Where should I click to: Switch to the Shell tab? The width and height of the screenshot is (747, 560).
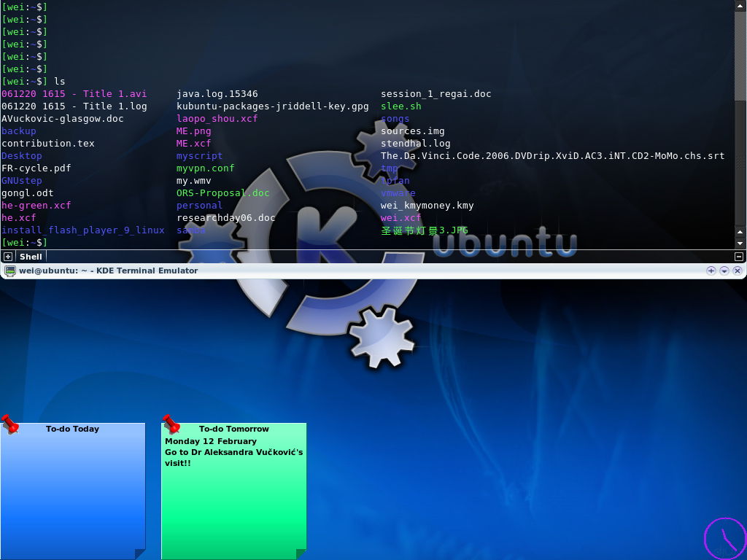pos(31,257)
